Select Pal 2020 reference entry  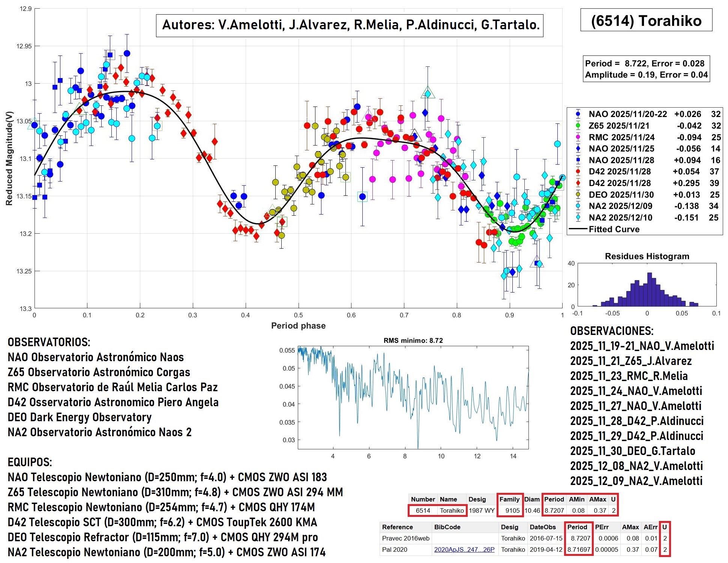(395, 549)
